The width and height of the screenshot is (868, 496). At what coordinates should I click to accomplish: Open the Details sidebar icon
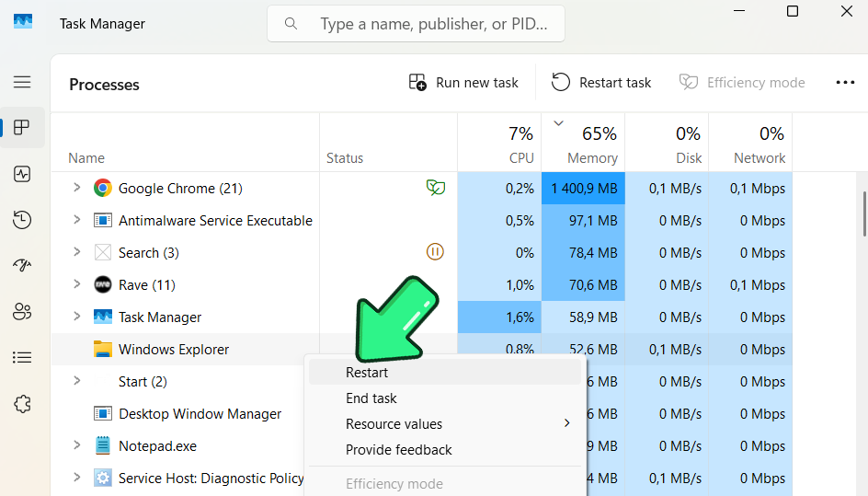click(22, 357)
